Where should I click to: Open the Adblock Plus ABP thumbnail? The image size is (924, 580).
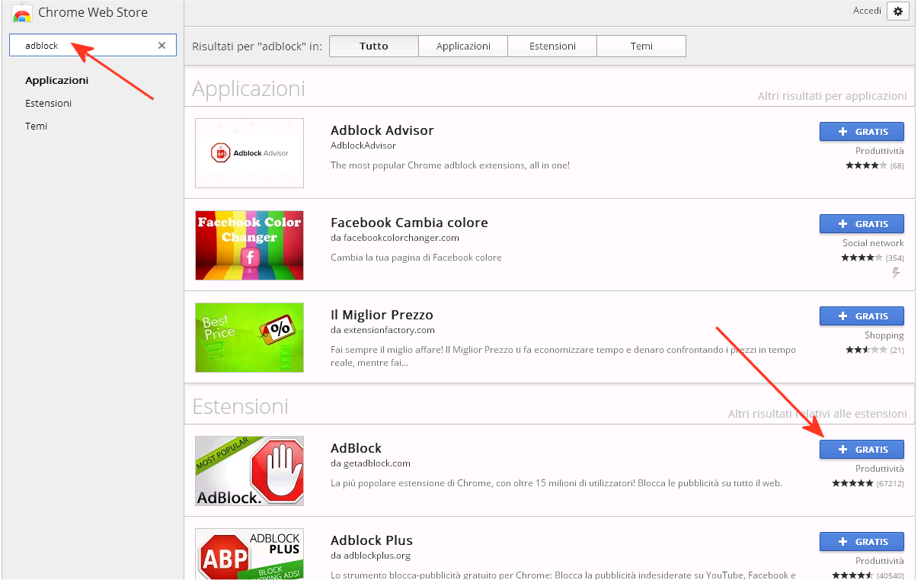[x=249, y=554]
